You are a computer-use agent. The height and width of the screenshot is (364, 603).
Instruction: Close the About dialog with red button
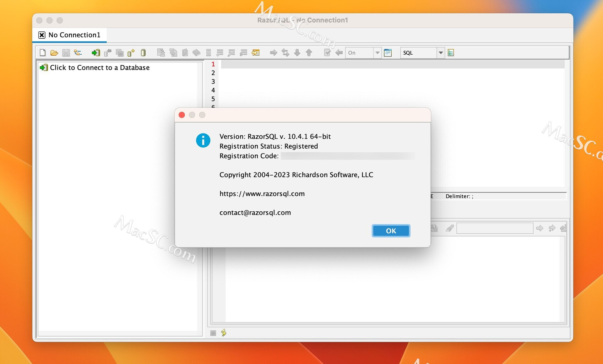coord(182,115)
